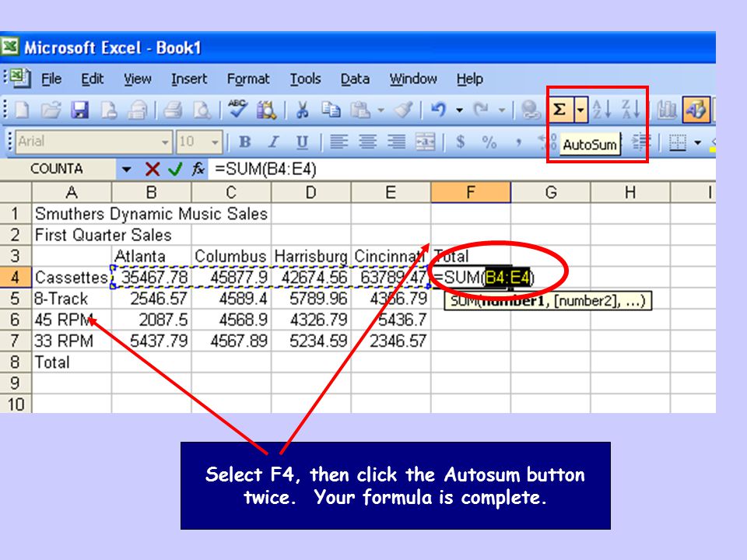Image resolution: width=747 pixels, height=560 pixels.
Task: Open the Tools menu
Action: pos(305,79)
